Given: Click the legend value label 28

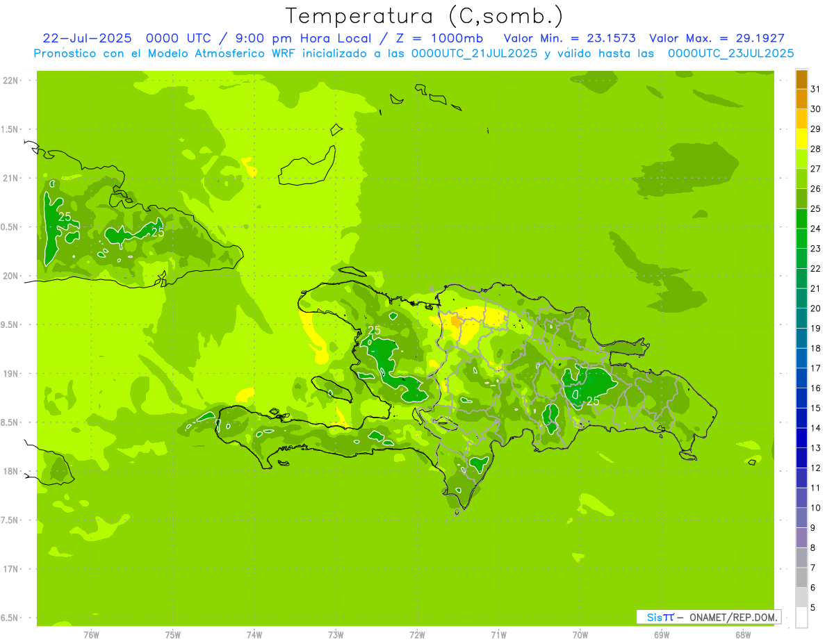Looking at the screenshot, I should click(x=816, y=149).
